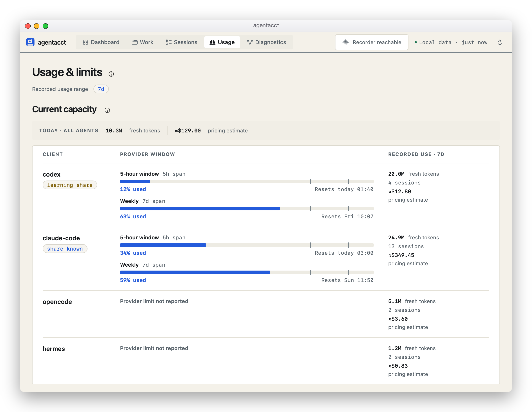
Task: Click the Dashboard grid icon
Action: (x=85, y=42)
